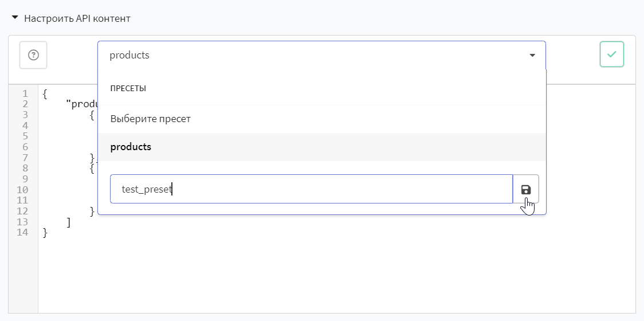This screenshot has width=644, height=321.
Task: Open the products preset combo box
Action: (x=321, y=55)
